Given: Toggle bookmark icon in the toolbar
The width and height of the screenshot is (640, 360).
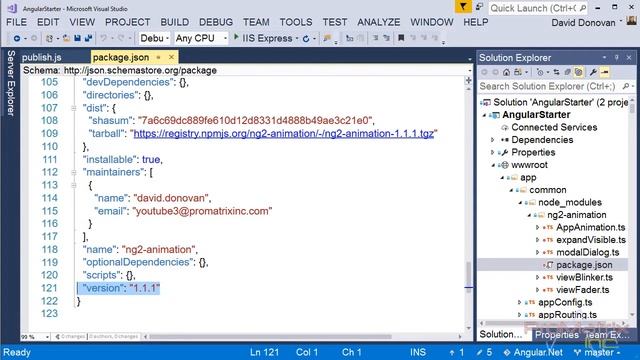Looking at the screenshot, I should point(401,38).
